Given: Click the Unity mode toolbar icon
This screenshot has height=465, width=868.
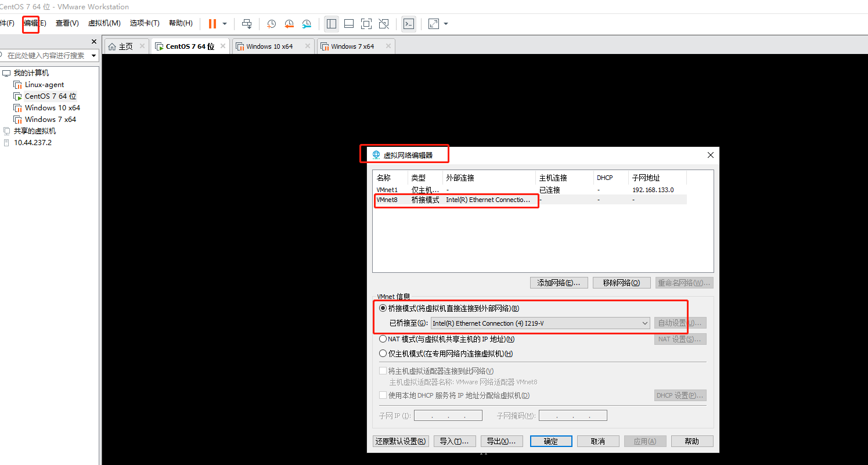Looking at the screenshot, I should pos(384,24).
